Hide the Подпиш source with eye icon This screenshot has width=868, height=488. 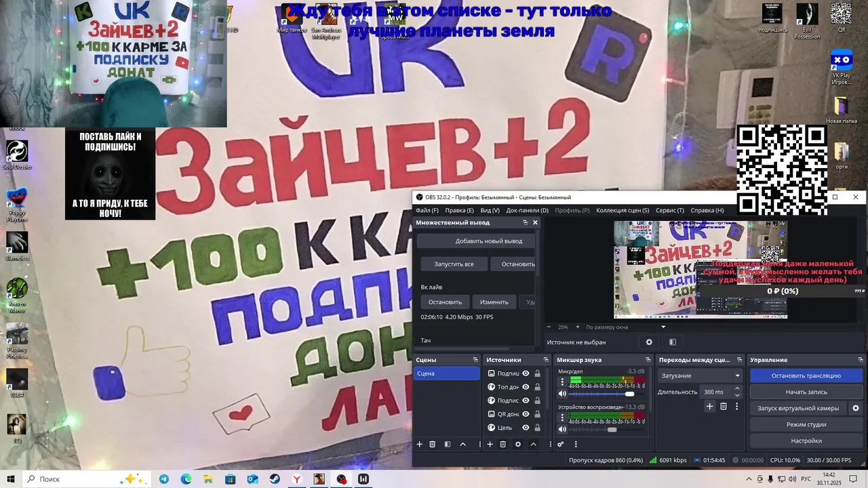(526, 373)
